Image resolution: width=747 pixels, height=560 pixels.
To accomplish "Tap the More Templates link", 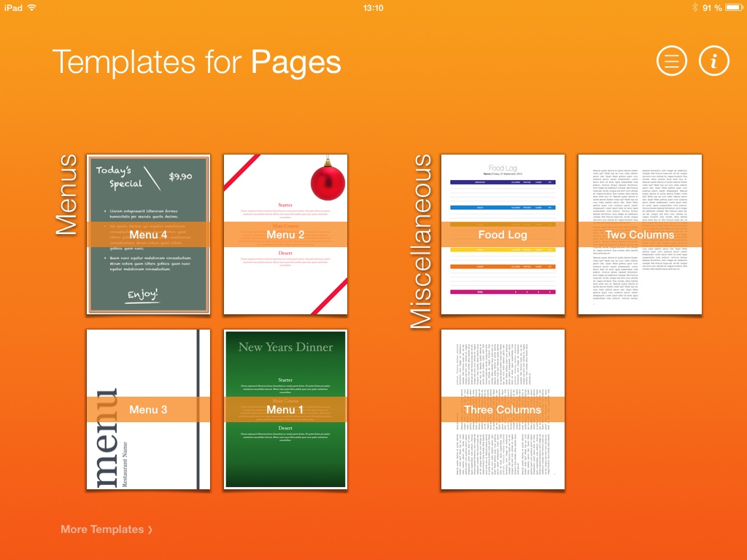I will pos(102,529).
